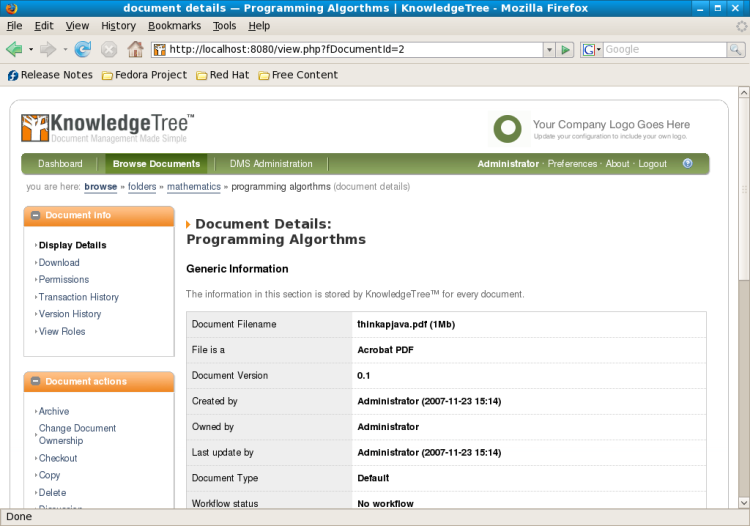Click the Document Version 0.1 value
750x526 pixels.
[364, 375]
